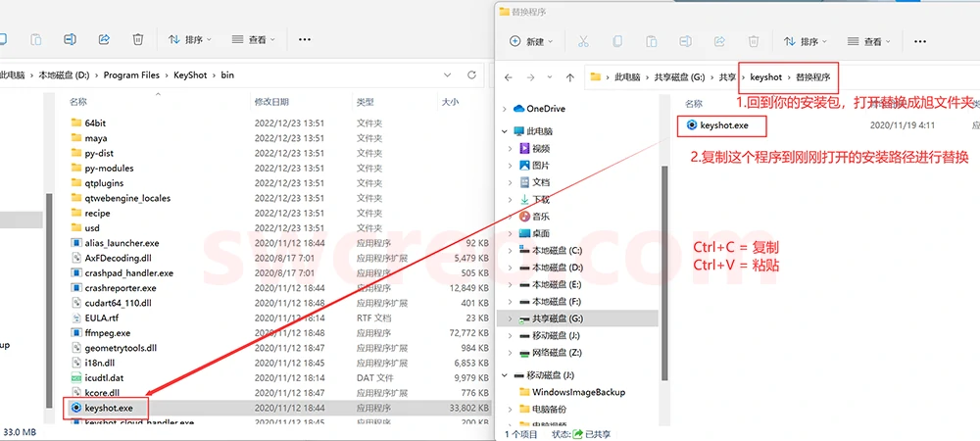Open 排序 sort dropdown in bin window
Screen dimensions: 980x441
(x=190, y=39)
